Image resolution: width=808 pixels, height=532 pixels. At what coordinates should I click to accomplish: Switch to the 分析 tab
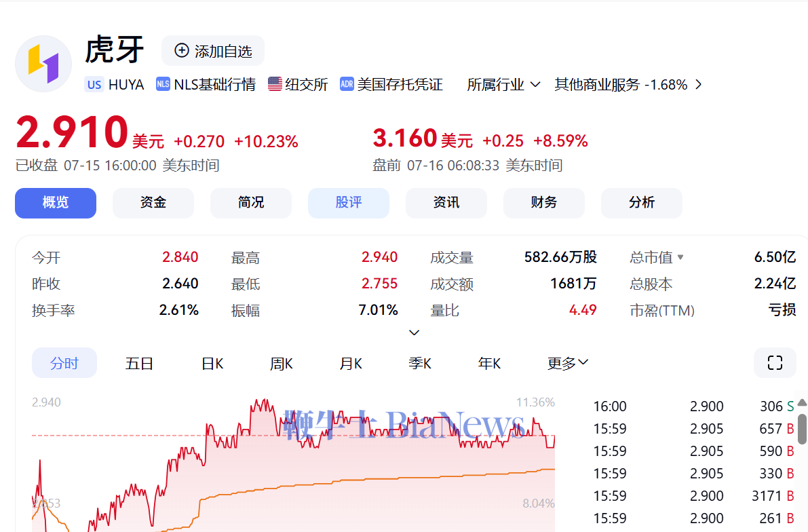(642, 203)
